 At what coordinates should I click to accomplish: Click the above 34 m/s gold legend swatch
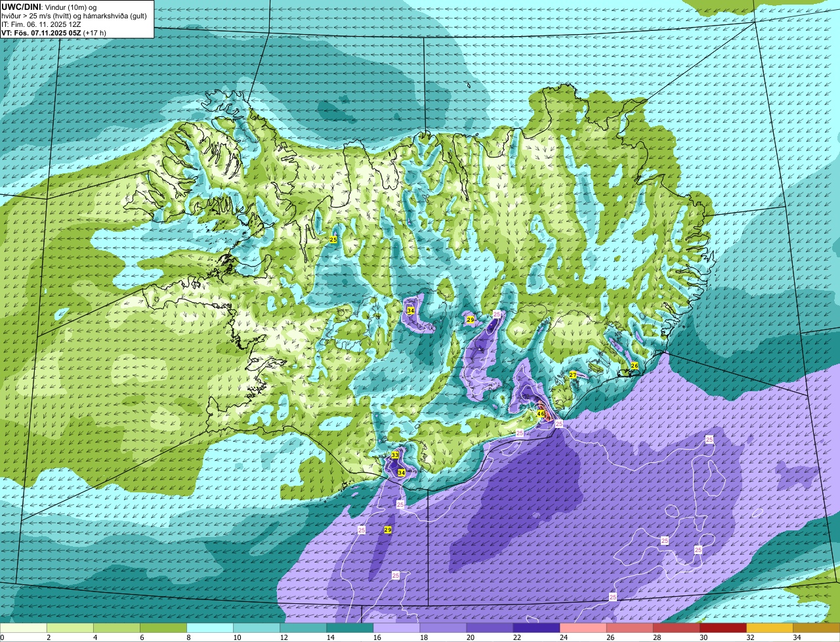point(816,628)
